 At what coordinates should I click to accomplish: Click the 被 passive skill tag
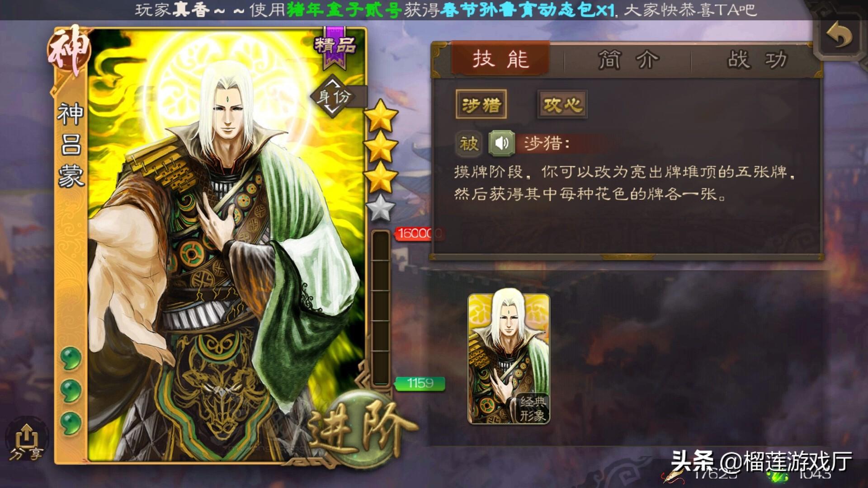(469, 143)
